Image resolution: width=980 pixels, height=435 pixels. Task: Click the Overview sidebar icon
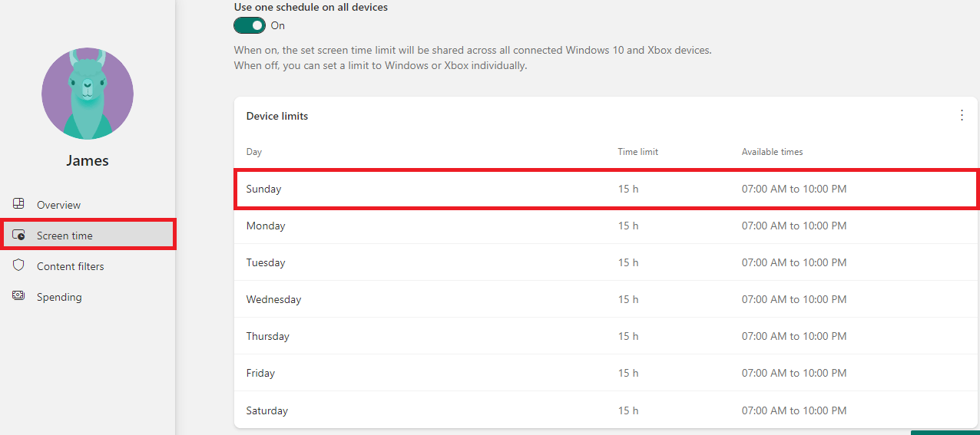pyautogui.click(x=19, y=204)
